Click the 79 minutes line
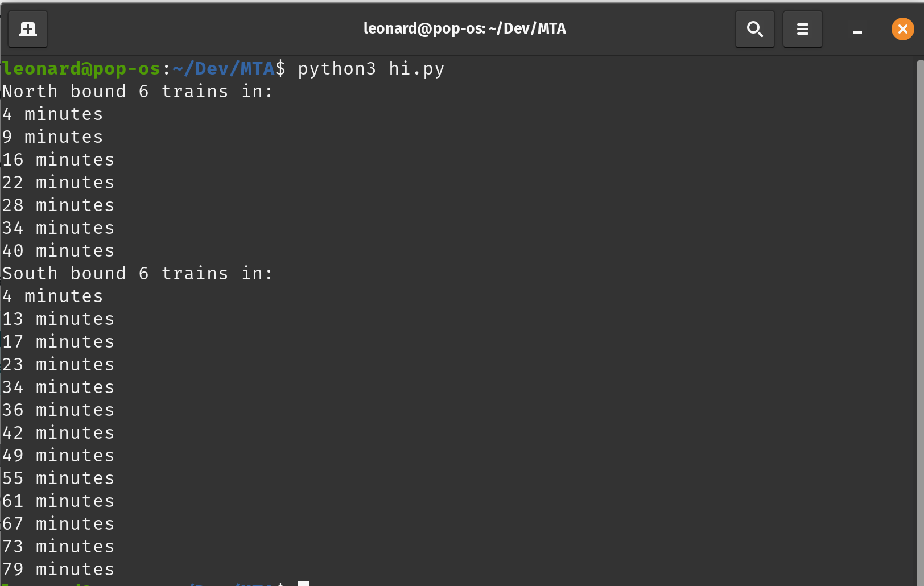924x586 pixels. pyautogui.click(x=58, y=570)
